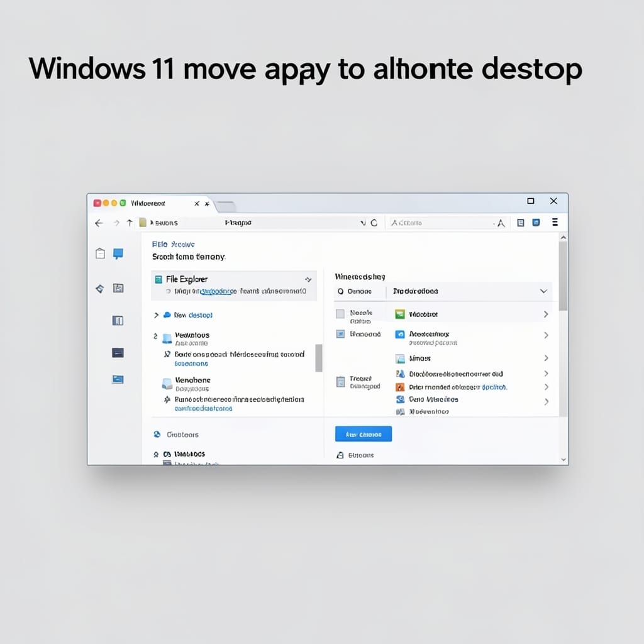The image size is (644, 644).
Task: Click the 'A' icon at search box end
Action: [x=501, y=223]
